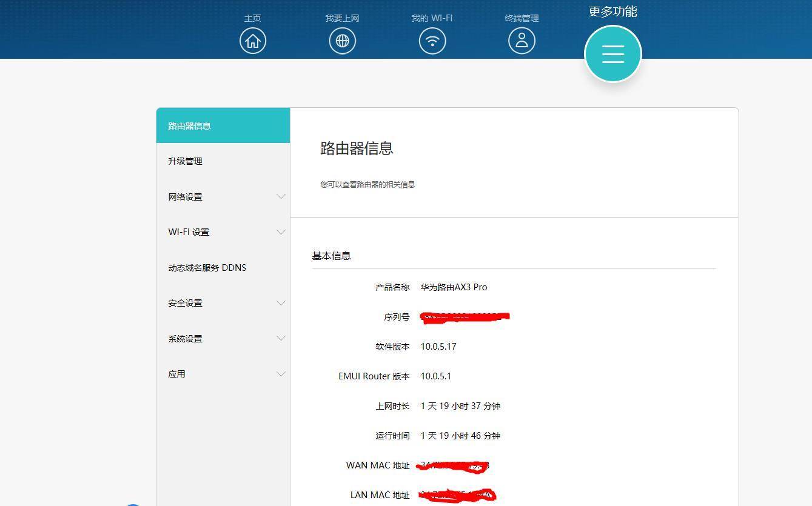
Task: Click the 更多功能 text label
Action: (612, 11)
